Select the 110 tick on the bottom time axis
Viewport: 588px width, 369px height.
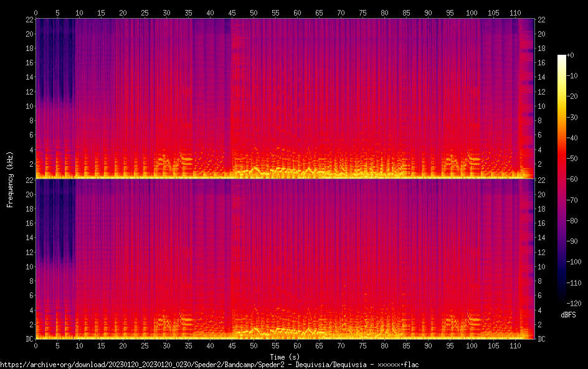[514, 345]
